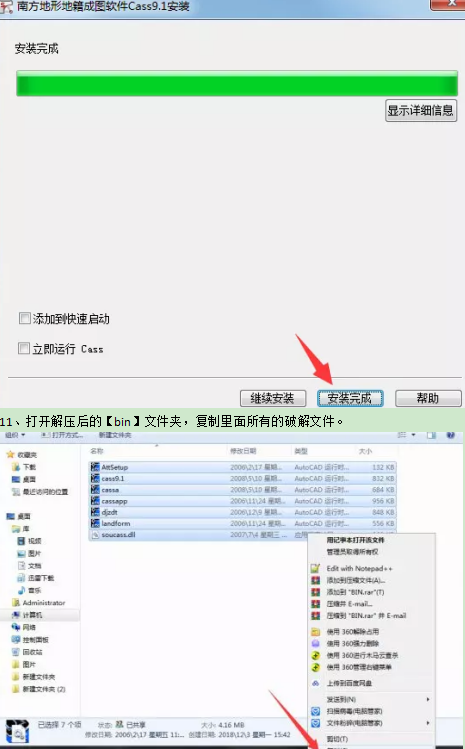This screenshot has width=465, height=749.
Task: Sort by the 大小 column header
Action: point(365,451)
